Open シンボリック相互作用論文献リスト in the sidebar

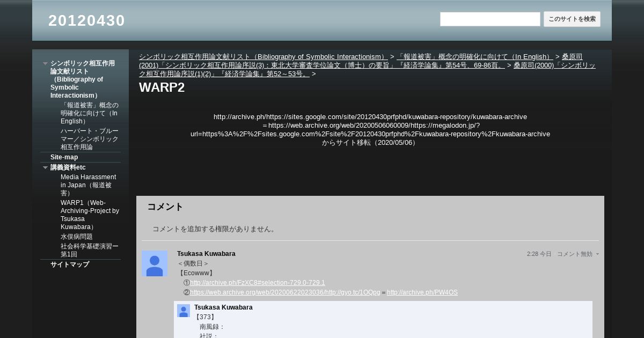tap(83, 79)
